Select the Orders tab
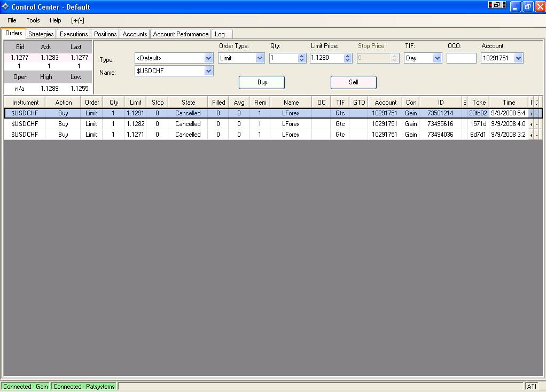The width and height of the screenshot is (546, 392). pyautogui.click(x=13, y=33)
